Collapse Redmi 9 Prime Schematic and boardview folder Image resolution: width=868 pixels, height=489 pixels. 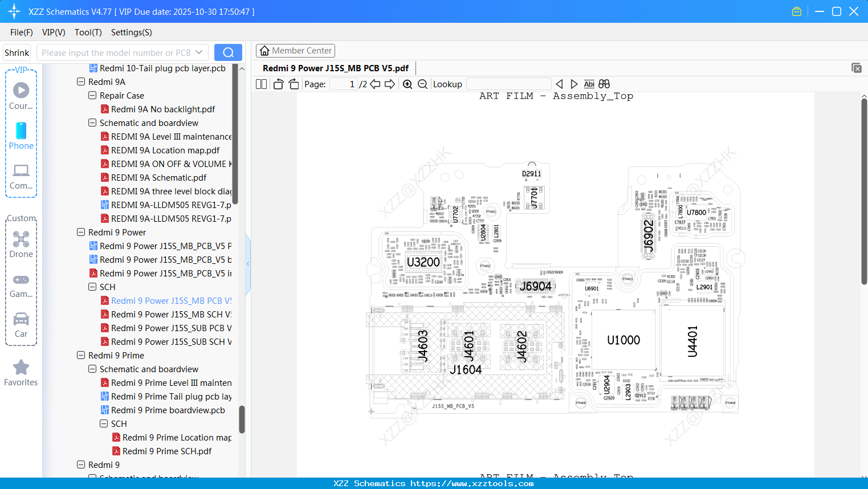[x=92, y=369]
